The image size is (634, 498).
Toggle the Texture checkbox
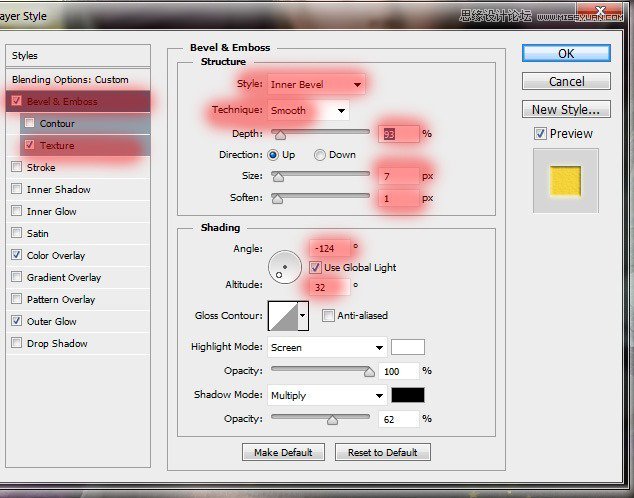pos(30,145)
